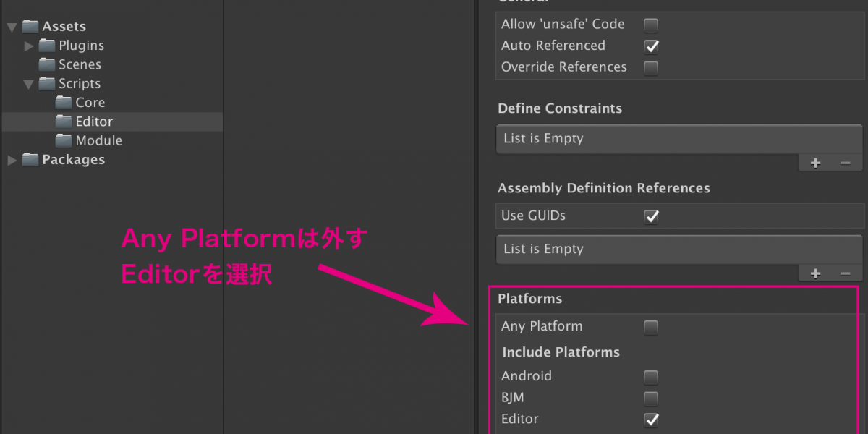Enable the Android platform checkbox
This screenshot has height=434, width=868.
[651, 377]
